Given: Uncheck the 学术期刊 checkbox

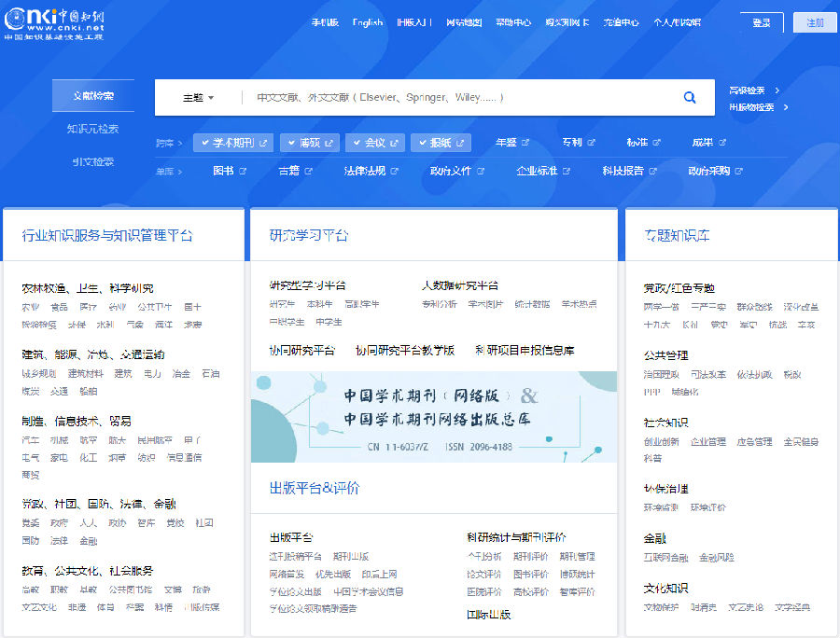Looking at the screenshot, I should pyautogui.click(x=204, y=141).
